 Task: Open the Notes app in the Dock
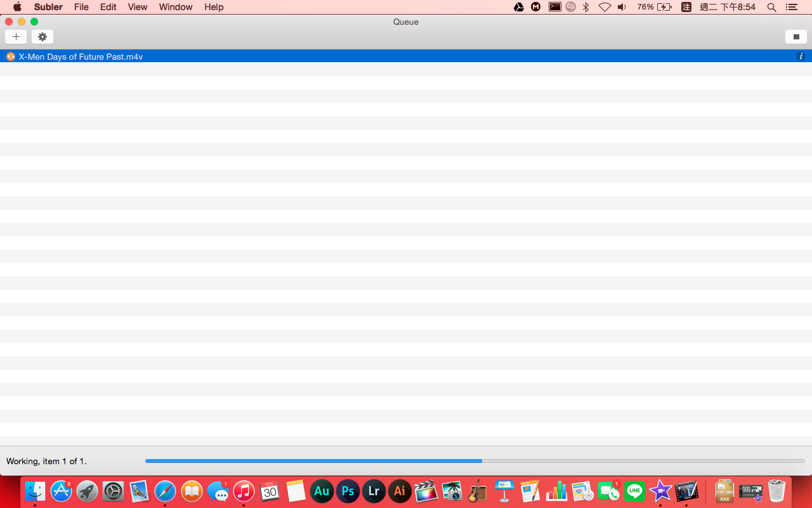pos(296,491)
